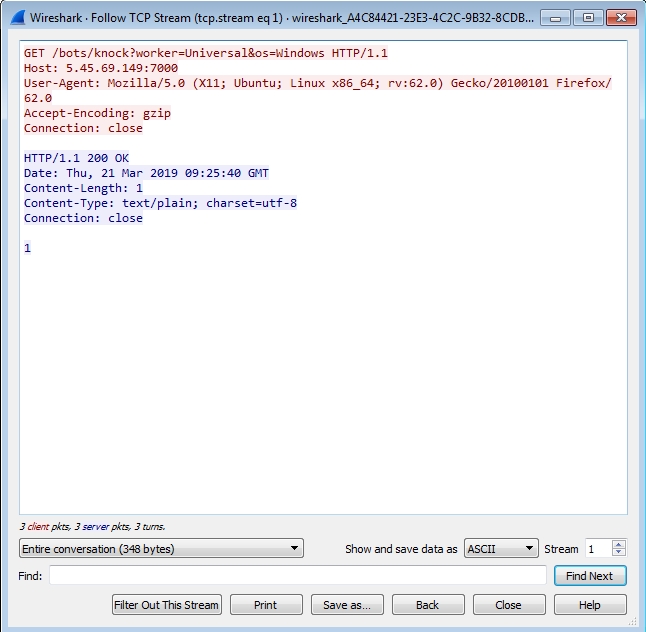Expand the ASCII data format dropdown

[x=501, y=548]
